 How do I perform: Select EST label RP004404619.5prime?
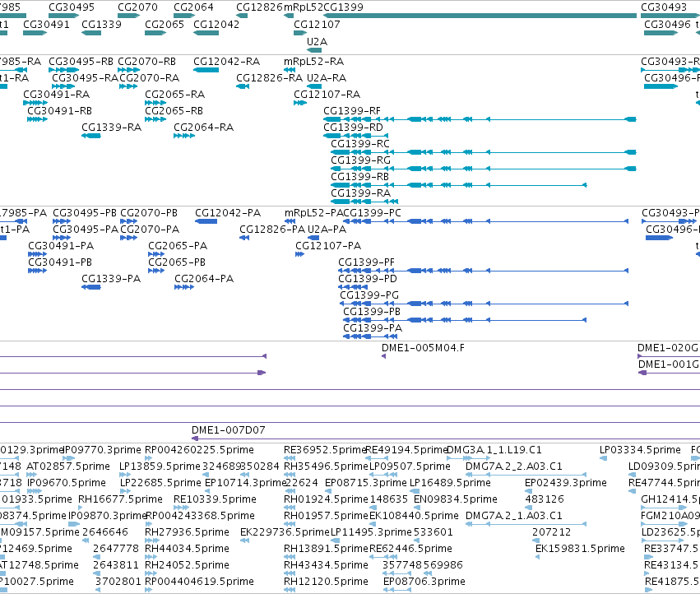pos(199,581)
